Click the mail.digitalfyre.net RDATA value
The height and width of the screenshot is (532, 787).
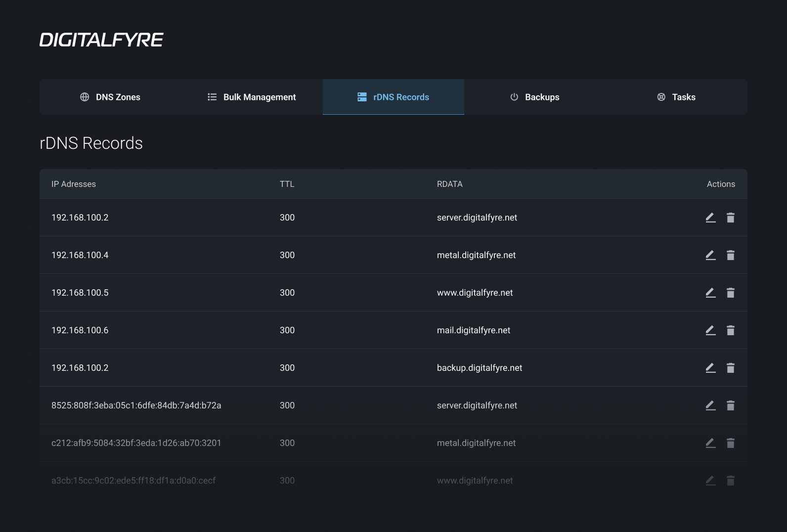(474, 330)
